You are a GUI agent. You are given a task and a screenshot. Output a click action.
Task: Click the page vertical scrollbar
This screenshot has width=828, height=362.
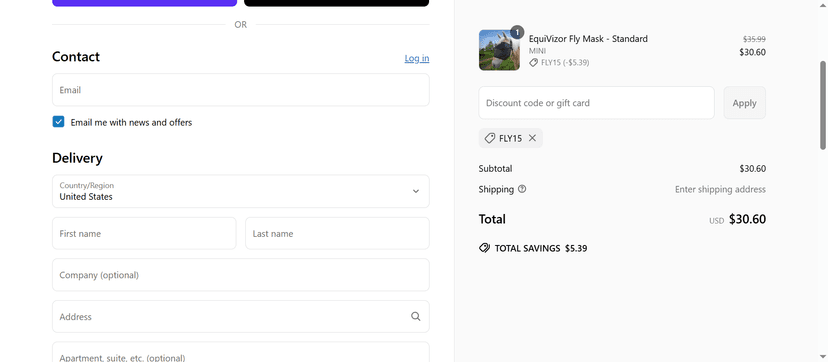point(823,106)
